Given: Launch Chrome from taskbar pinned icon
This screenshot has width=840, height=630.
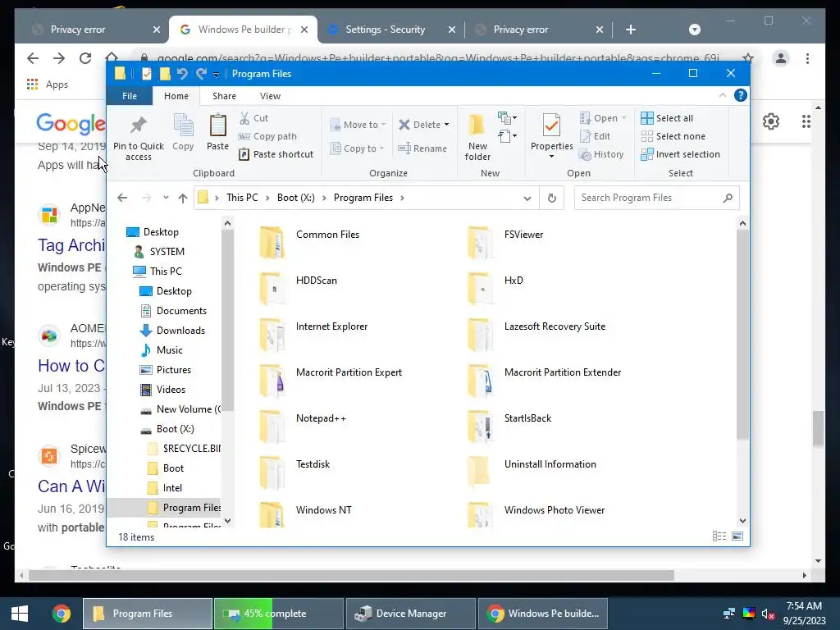Looking at the screenshot, I should [x=61, y=614].
